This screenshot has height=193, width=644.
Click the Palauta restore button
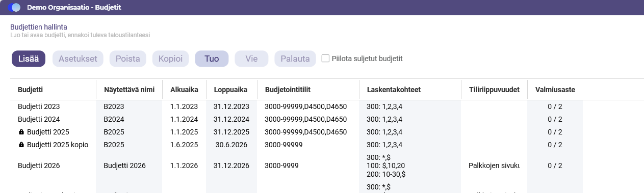[x=295, y=59]
